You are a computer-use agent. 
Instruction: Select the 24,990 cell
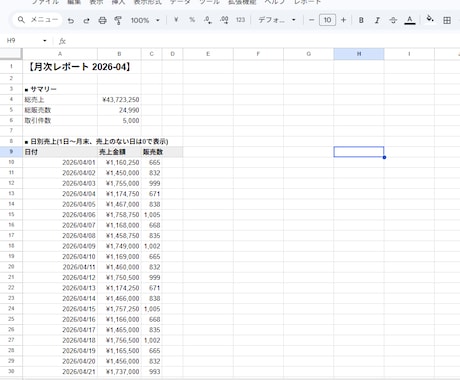(x=119, y=110)
